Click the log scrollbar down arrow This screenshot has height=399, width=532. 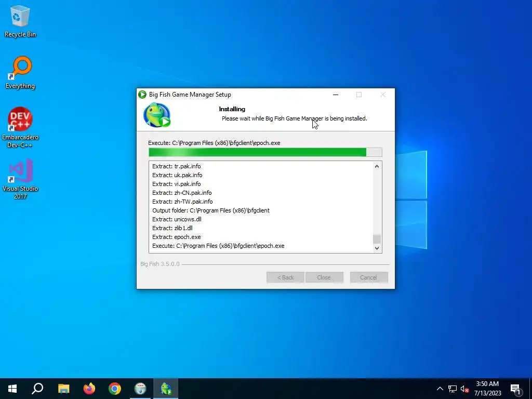377,248
